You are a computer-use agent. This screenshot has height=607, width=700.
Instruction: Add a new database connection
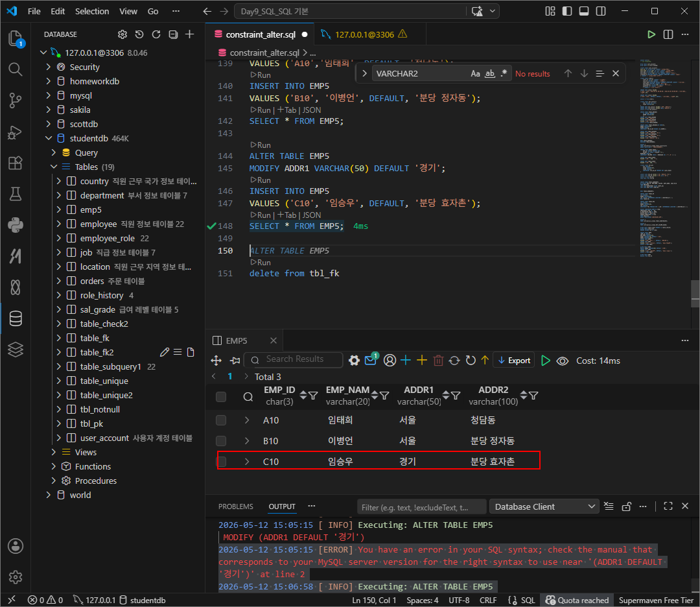tap(190, 34)
